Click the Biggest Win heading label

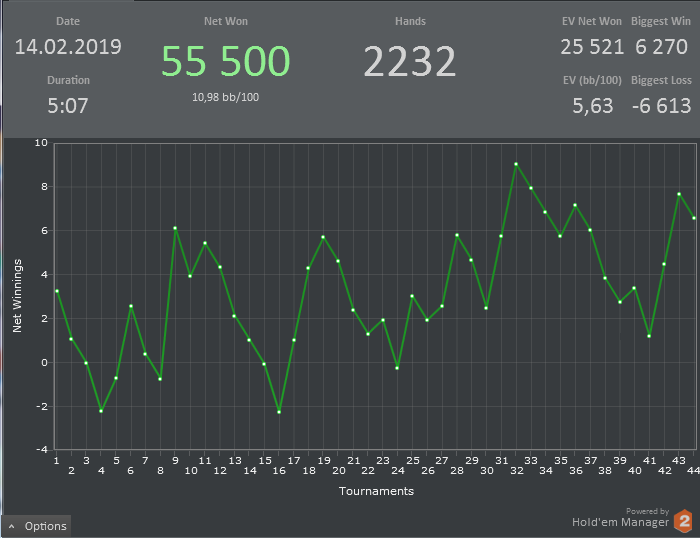click(x=661, y=21)
